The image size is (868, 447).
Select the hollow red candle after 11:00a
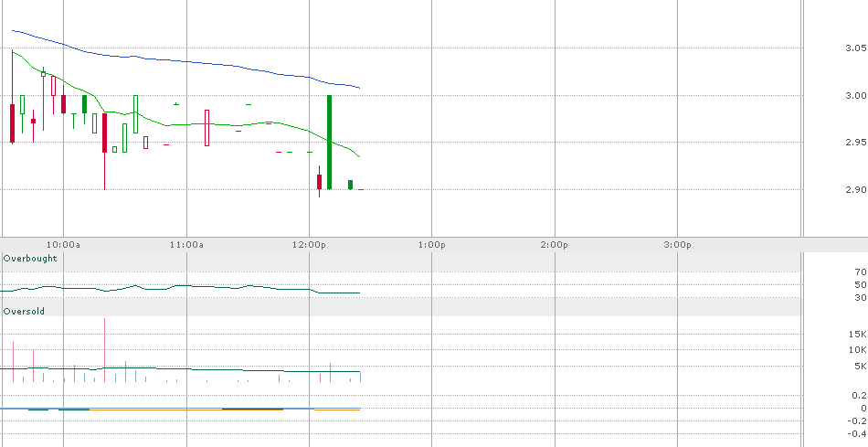207,128
